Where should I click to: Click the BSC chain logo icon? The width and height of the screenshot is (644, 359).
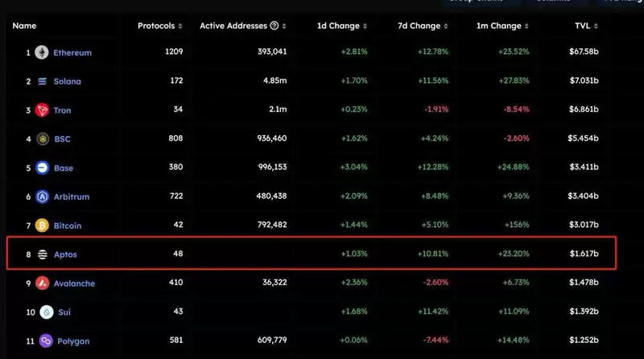pos(43,138)
